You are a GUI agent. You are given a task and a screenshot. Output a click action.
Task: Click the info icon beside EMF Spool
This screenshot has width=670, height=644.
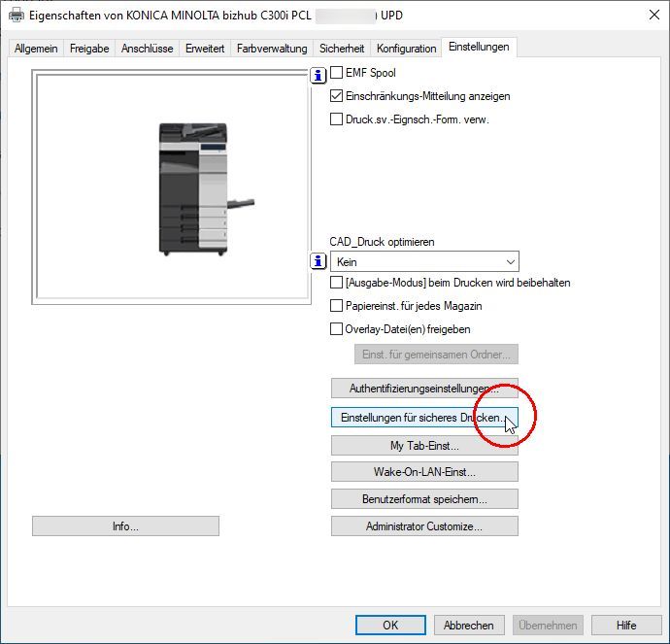(x=318, y=75)
